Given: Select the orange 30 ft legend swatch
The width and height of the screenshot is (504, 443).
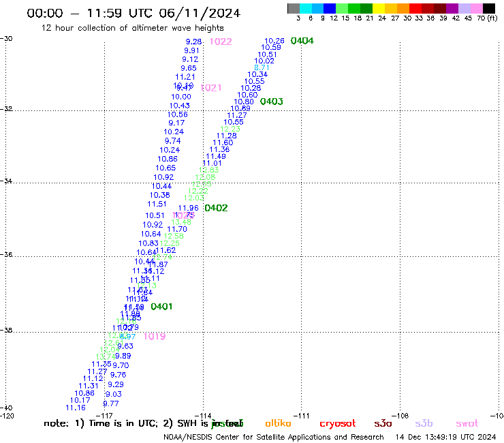Looking at the screenshot, I should (x=403, y=8).
